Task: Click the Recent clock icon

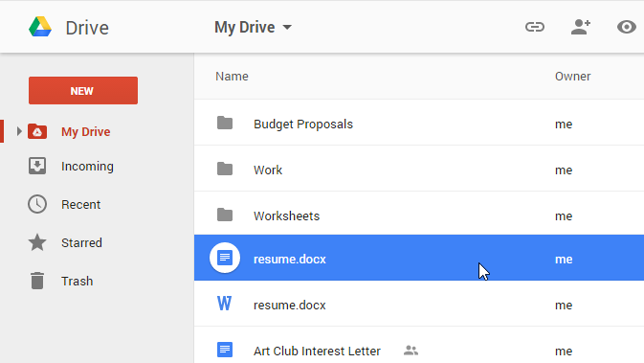Action: point(37,204)
